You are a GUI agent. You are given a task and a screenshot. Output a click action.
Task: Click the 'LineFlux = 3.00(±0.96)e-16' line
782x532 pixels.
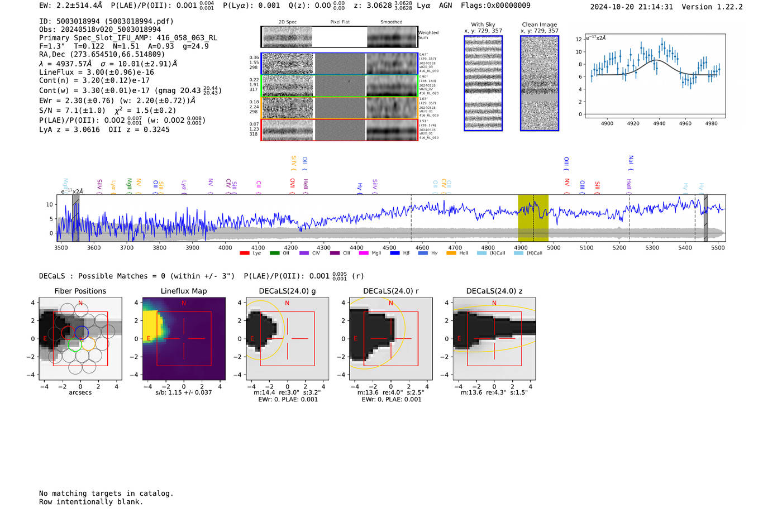coord(97,73)
